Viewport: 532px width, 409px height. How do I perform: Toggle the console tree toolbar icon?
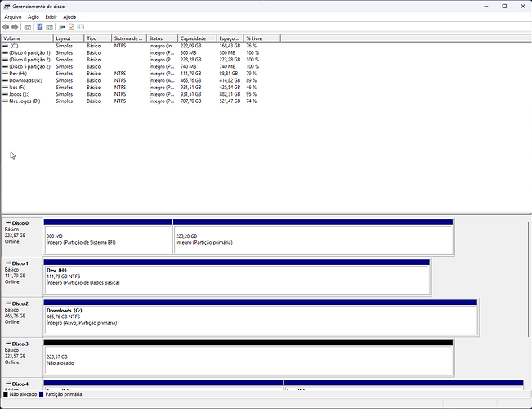click(x=28, y=26)
